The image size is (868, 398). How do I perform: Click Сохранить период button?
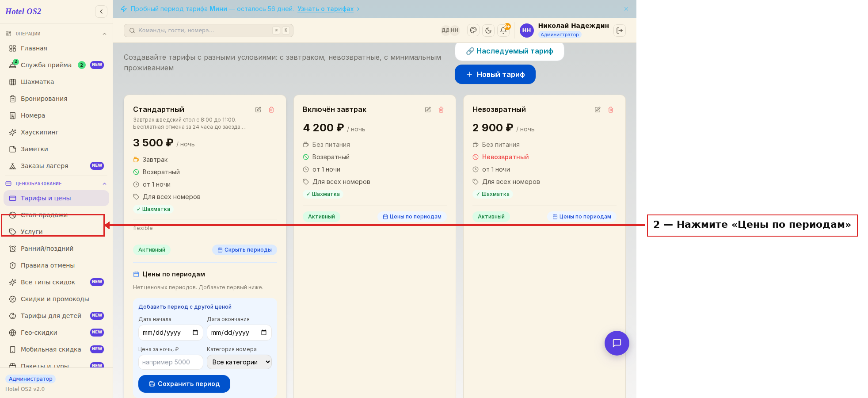pos(184,384)
